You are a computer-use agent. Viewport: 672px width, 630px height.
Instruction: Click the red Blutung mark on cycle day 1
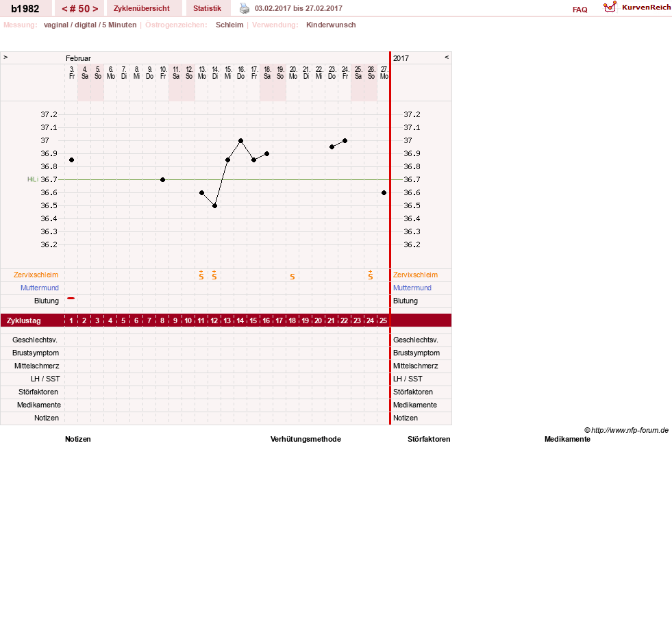(x=71, y=298)
